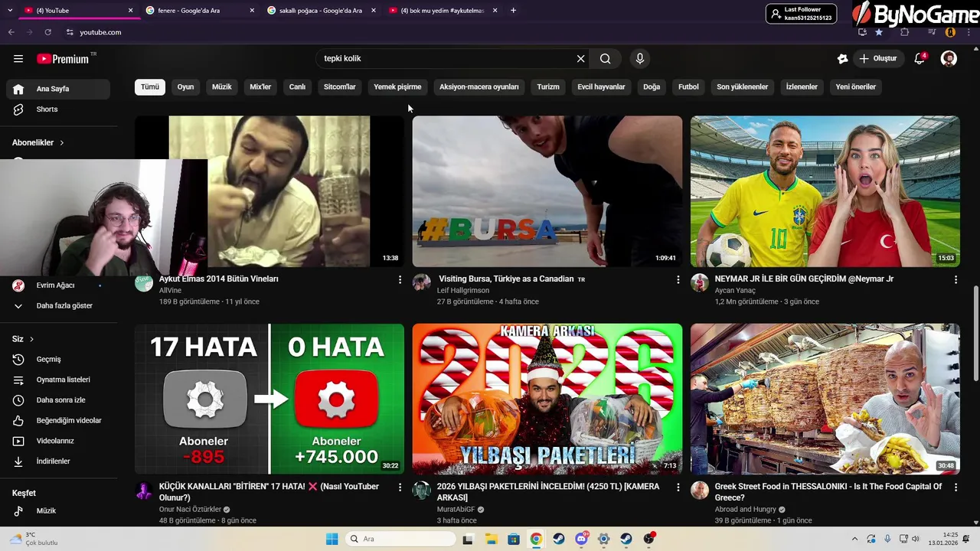Open the YouTube notifications bell
This screenshot has width=980, height=551.
[x=920, y=58]
